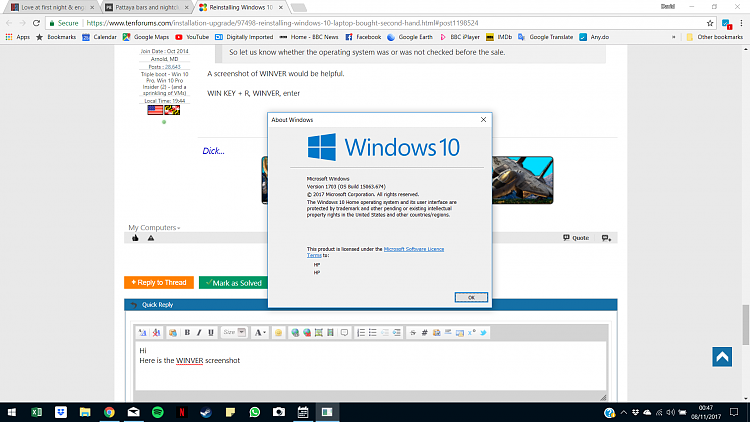Viewport: 750px width, 422px height.
Task: Click the switch editor mode icon
Action: pyautogui.click(x=143, y=333)
